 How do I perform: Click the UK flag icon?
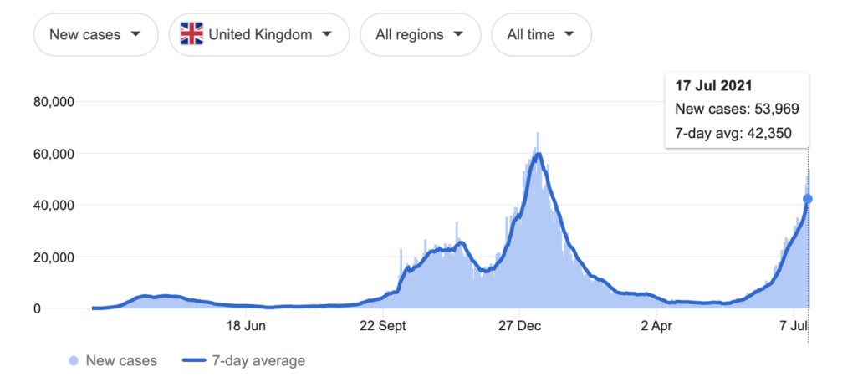191,34
